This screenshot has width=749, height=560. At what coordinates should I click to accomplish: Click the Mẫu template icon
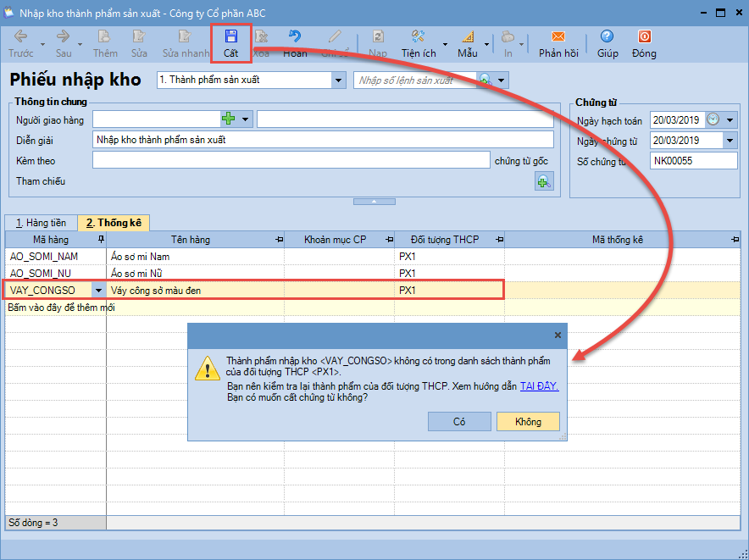(468, 37)
